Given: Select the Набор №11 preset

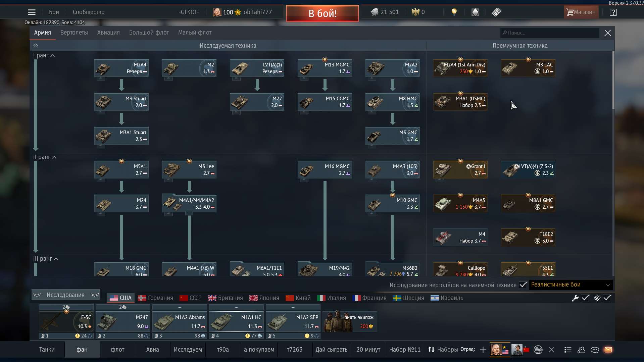Looking at the screenshot, I should tap(405, 350).
